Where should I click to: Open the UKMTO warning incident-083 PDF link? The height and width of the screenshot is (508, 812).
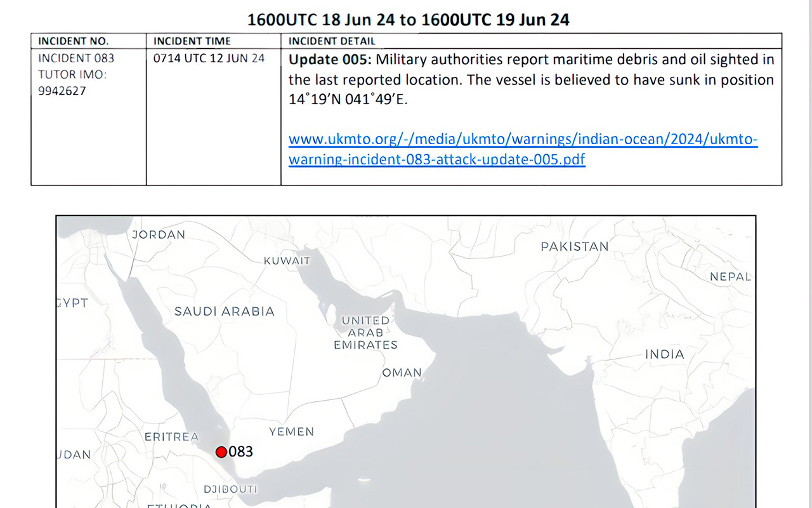(523, 140)
